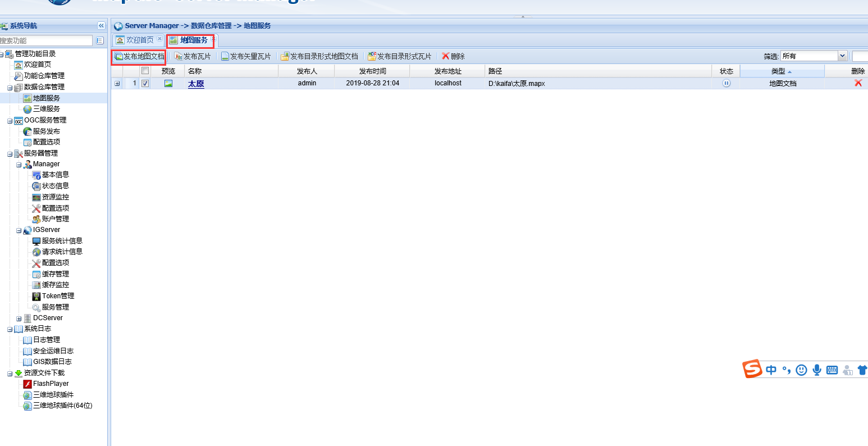Select 三维服务 in navigation tree
The width and height of the screenshot is (868, 446).
point(46,109)
